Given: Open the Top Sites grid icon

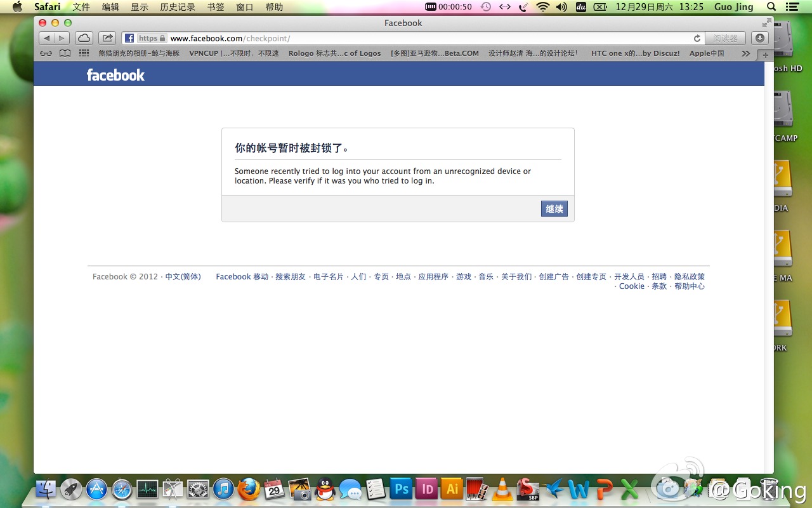Looking at the screenshot, I should pos(84,53).
